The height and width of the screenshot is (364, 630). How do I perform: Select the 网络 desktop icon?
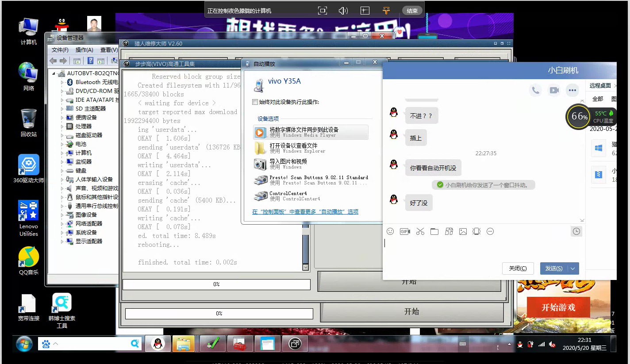[x=29, y=77]
